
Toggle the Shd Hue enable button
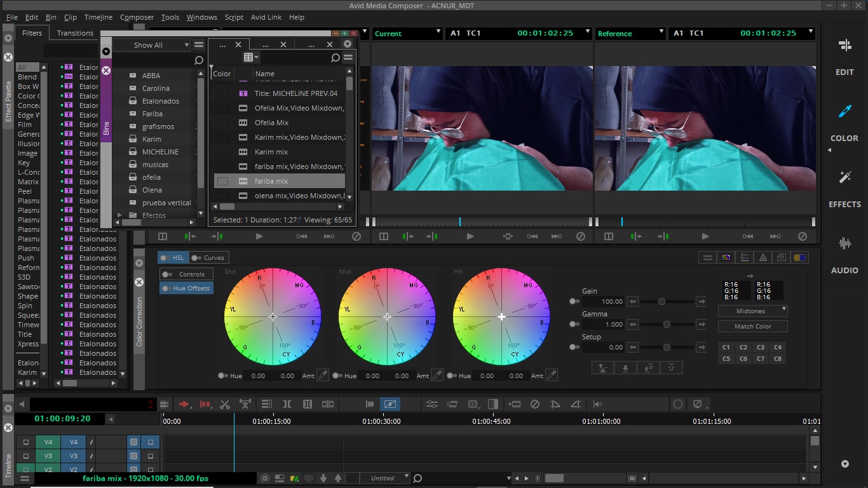pyautogui.click(x=222, y=376)
